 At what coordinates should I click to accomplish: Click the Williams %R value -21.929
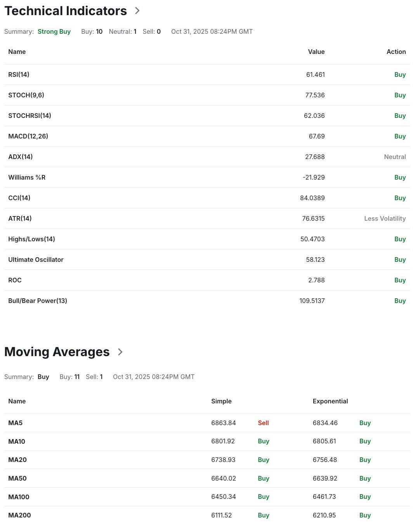tap(314, 177)
